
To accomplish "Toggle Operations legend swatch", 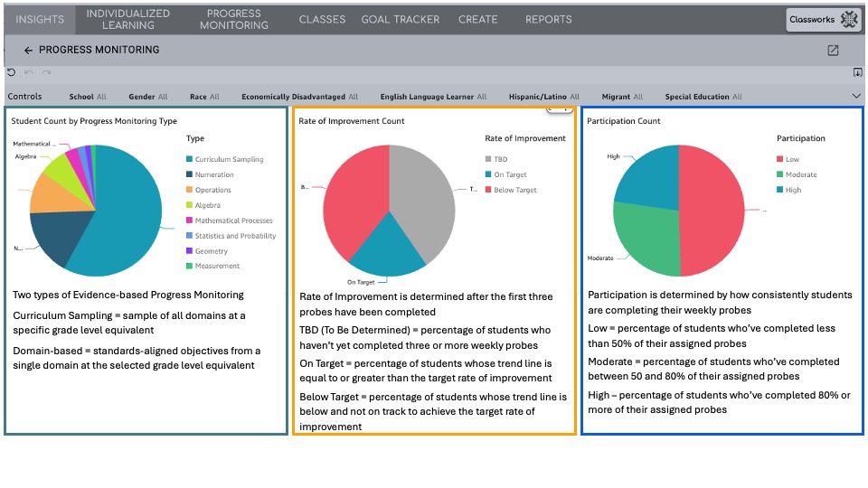I will point(189,190).
